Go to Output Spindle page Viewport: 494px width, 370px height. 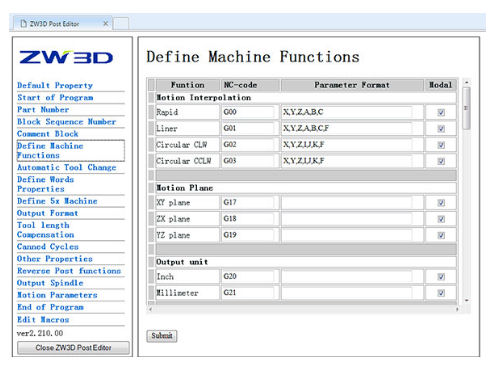pyautogui.click(x=50, y=283)
